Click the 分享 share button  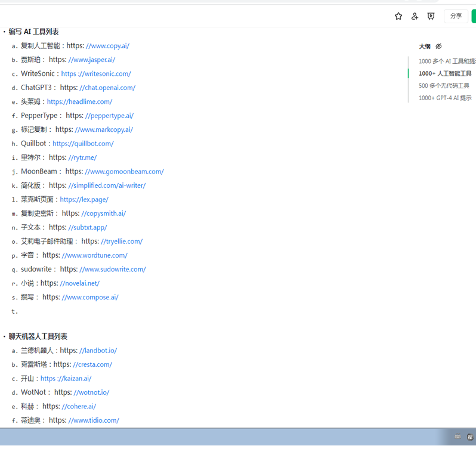click(x=456, y=16)
